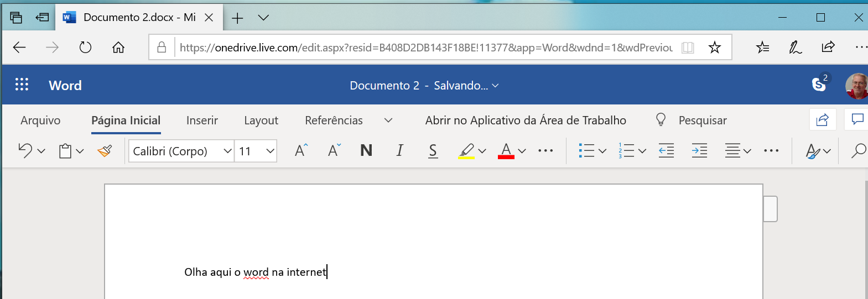Apply the red font color

(x=506, y=151)
